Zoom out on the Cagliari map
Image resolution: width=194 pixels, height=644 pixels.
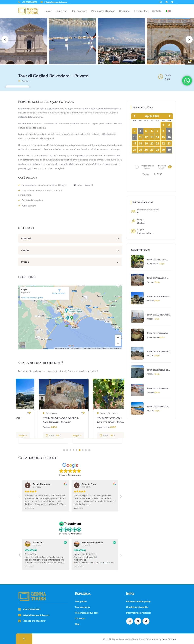click(118, 343)
